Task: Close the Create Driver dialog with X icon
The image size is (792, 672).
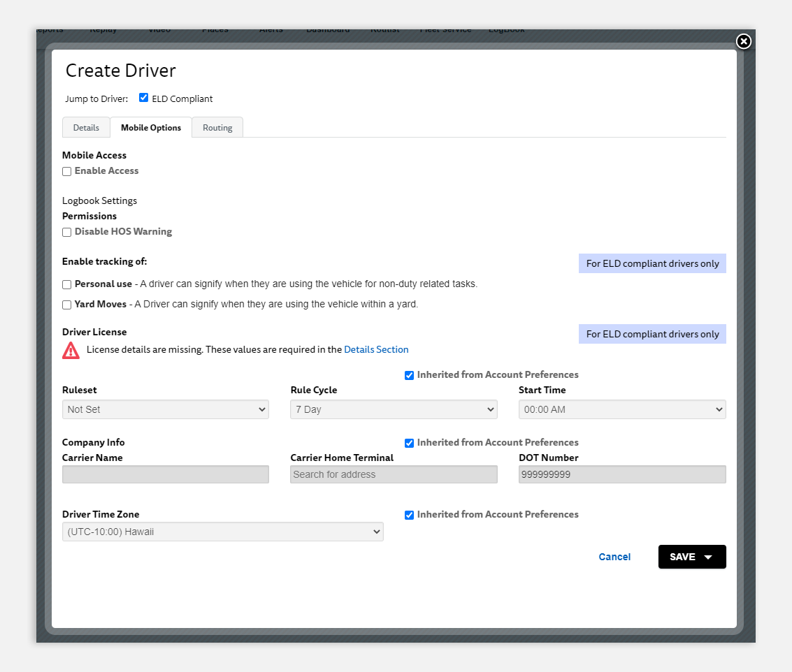Action: pyautogui.click(x=744, y=41)
